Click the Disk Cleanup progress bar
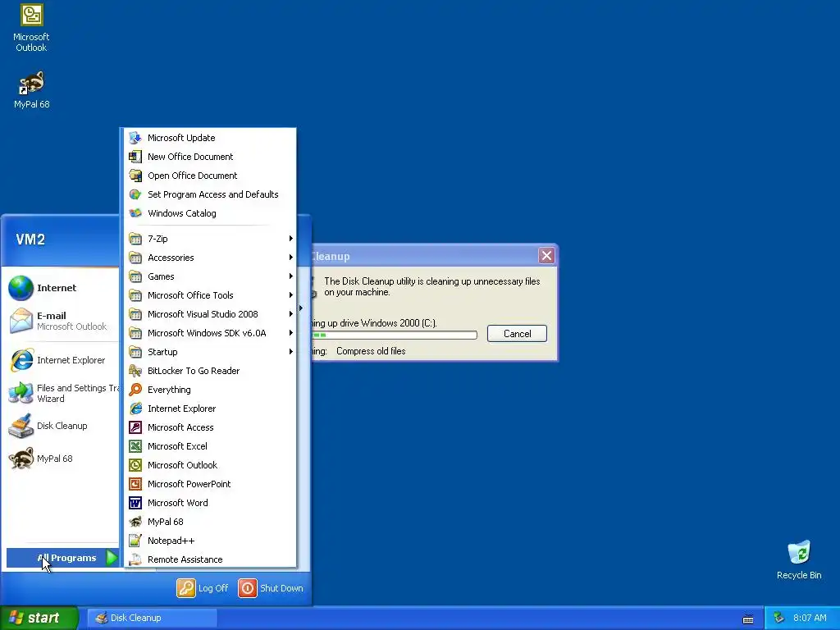 (x=394, y=335)
